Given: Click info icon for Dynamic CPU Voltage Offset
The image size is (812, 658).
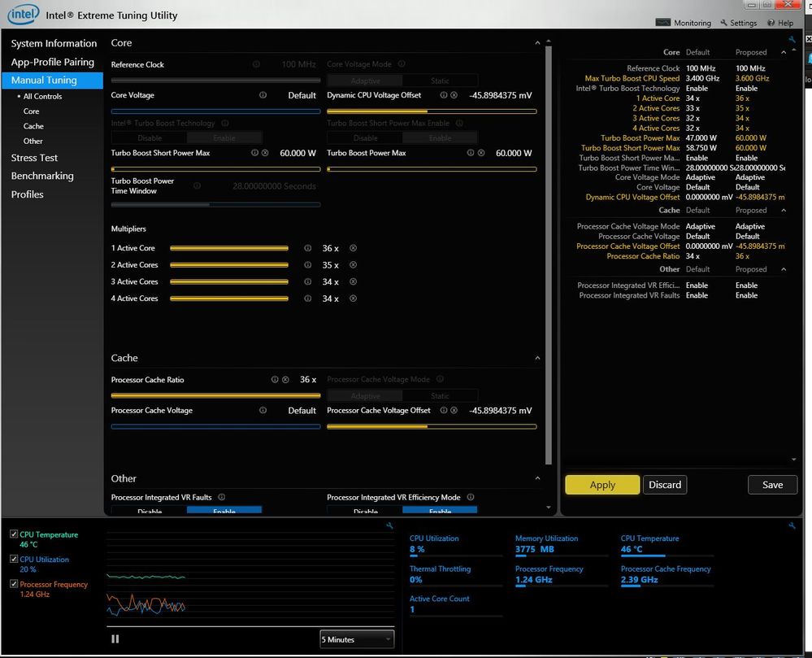Looking at the screenshot, I should [443, 95].
